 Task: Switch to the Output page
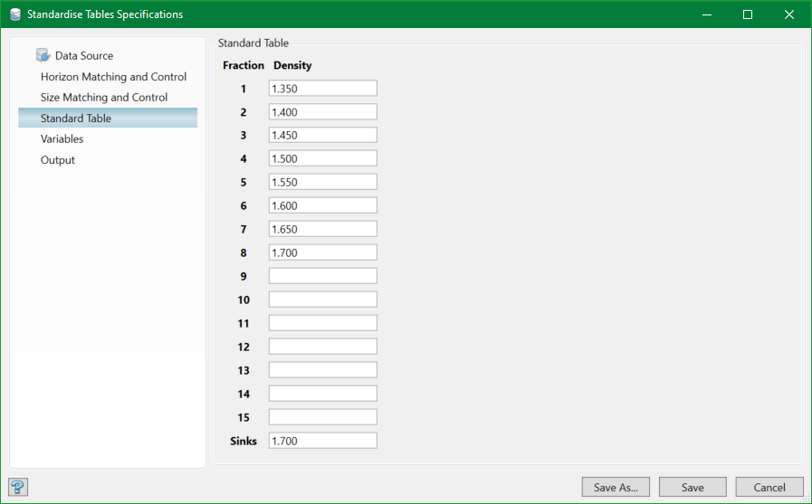(x=58, y=160)
